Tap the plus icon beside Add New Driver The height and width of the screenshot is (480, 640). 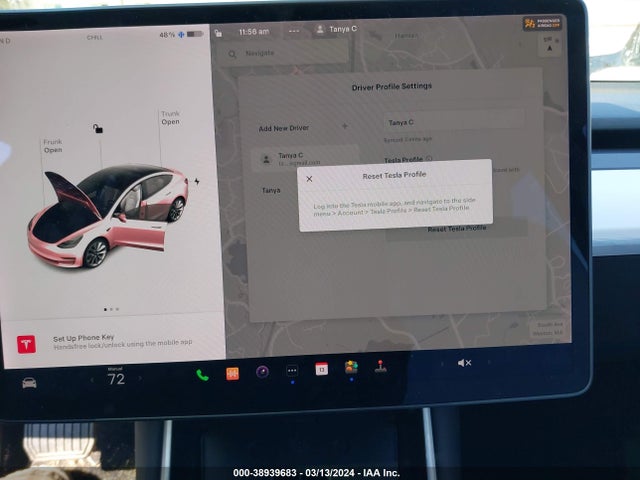coord(345,126)
